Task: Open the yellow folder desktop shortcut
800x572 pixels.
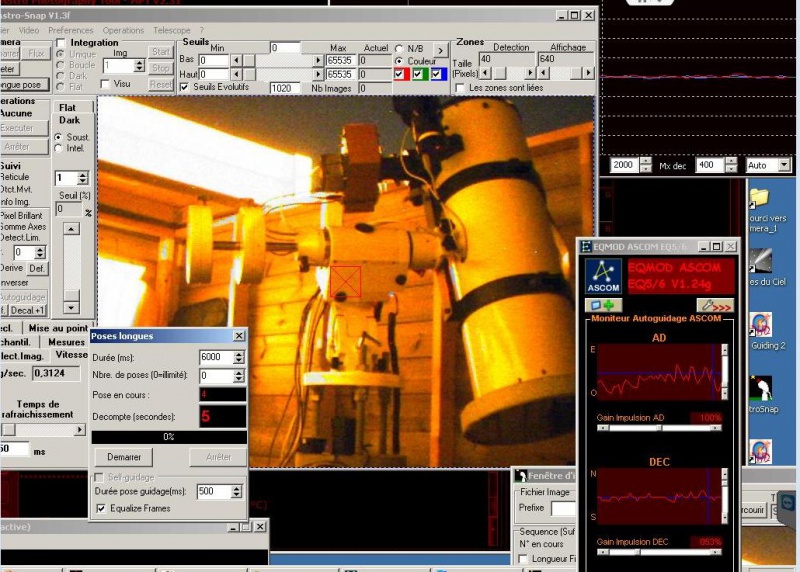Action: [760, 198]
